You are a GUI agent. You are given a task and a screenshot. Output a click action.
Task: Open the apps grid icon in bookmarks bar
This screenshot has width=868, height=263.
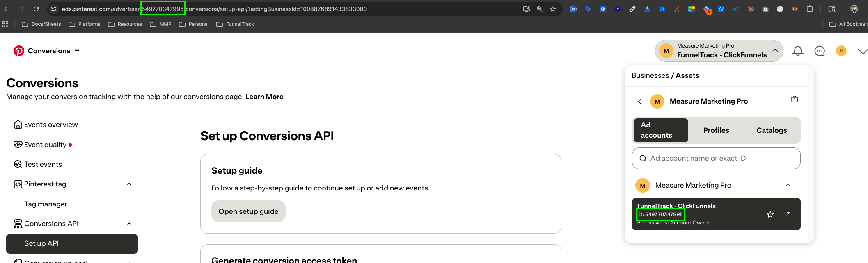[5, 24]
